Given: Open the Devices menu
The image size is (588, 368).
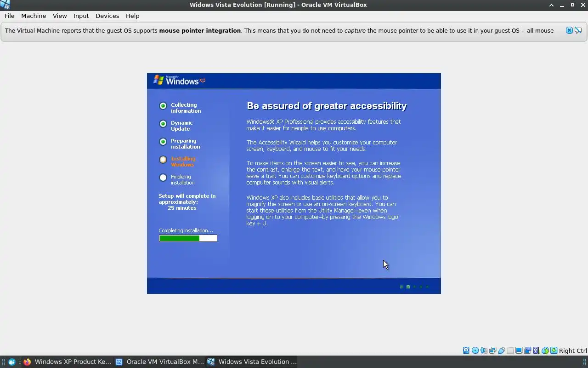Looking at the screenshot, I should [x=107, y=16].
